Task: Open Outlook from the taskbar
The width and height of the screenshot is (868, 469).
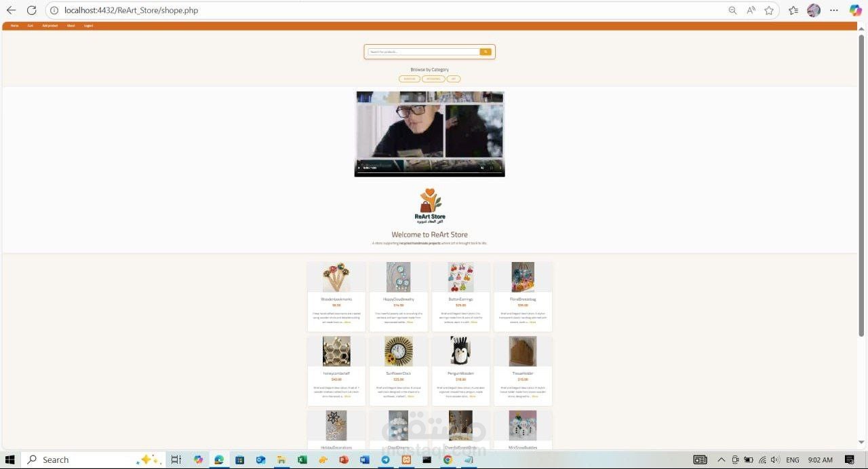Action: click(x=260, y=459)
